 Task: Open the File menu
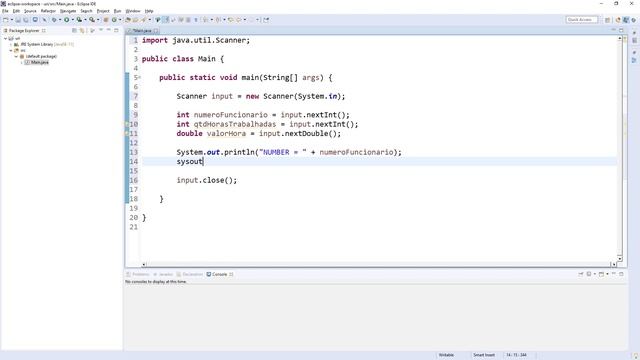pos(5,11)
